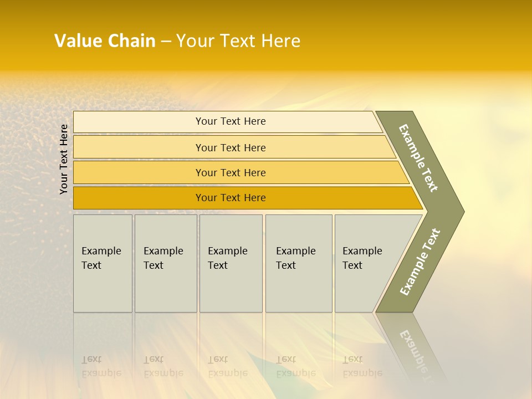Select the darkest gold Your Text Here bar

point(230,198)
